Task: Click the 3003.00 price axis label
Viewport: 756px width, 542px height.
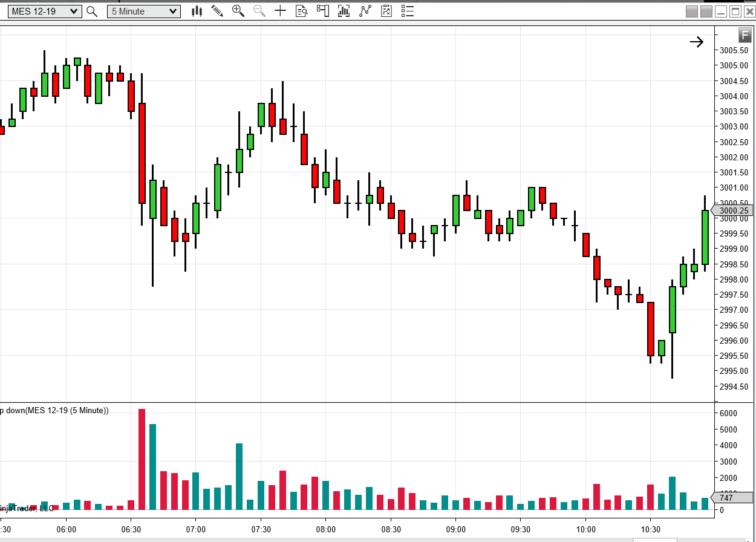Action: (x=733, y=126)
